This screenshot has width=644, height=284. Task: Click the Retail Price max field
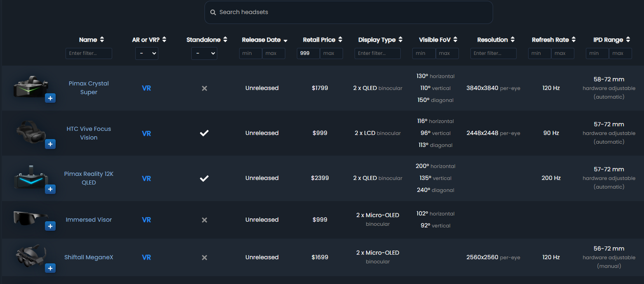click(x=331, y=53)
